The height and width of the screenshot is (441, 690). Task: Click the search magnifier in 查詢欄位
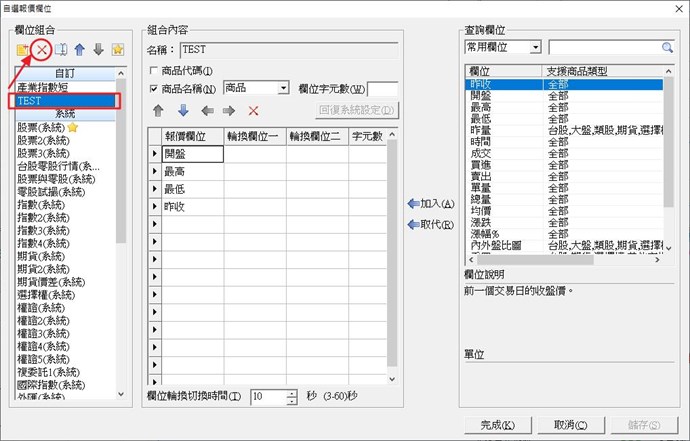(667, 48)
